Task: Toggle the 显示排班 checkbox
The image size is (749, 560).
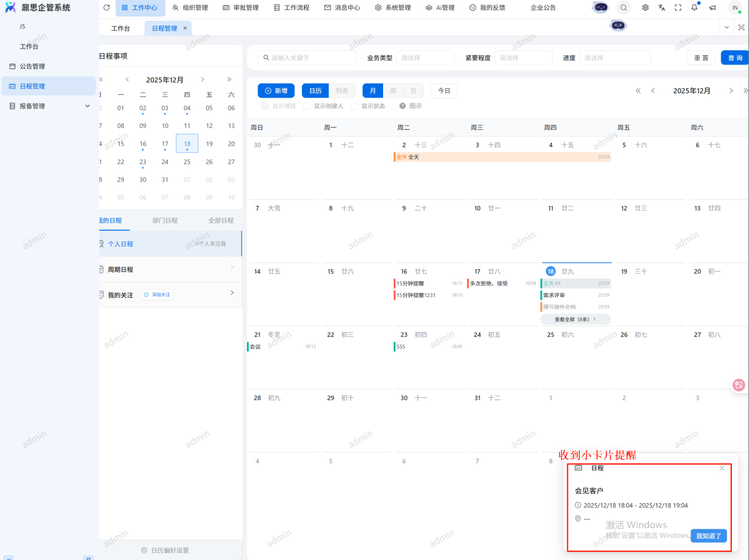Action: [265, 106]
